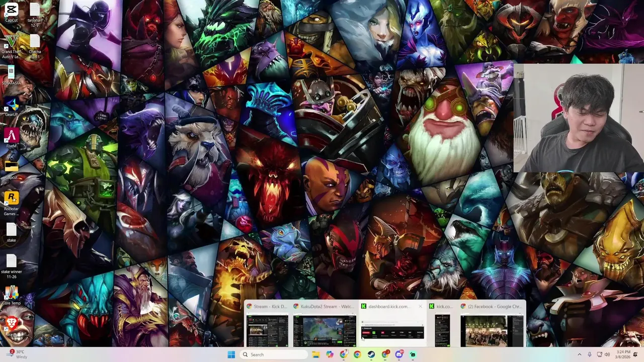
Task: Switch to the Stream - Kick preview
Action: 267,325
